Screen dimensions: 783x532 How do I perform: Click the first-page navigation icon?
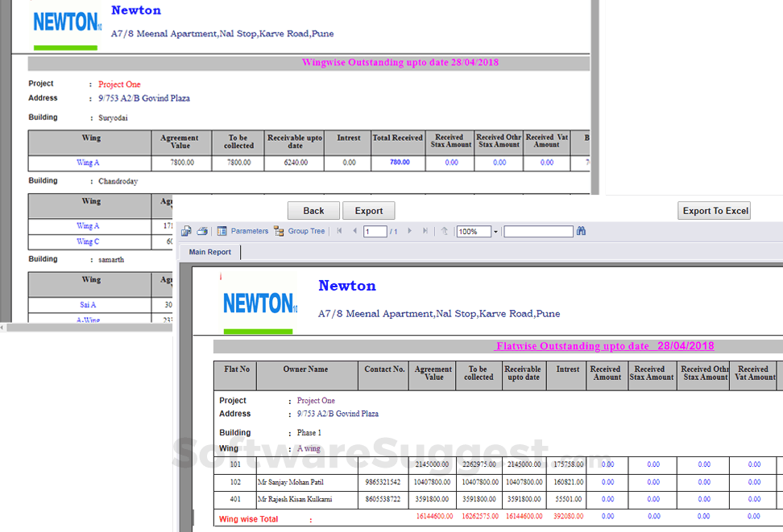pos(341,231)
